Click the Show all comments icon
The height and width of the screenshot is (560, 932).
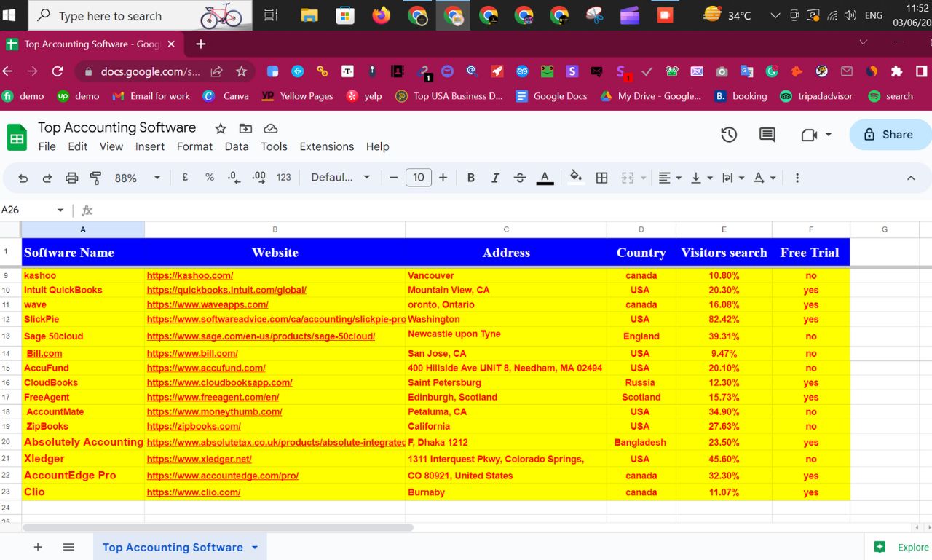point(766,135)
